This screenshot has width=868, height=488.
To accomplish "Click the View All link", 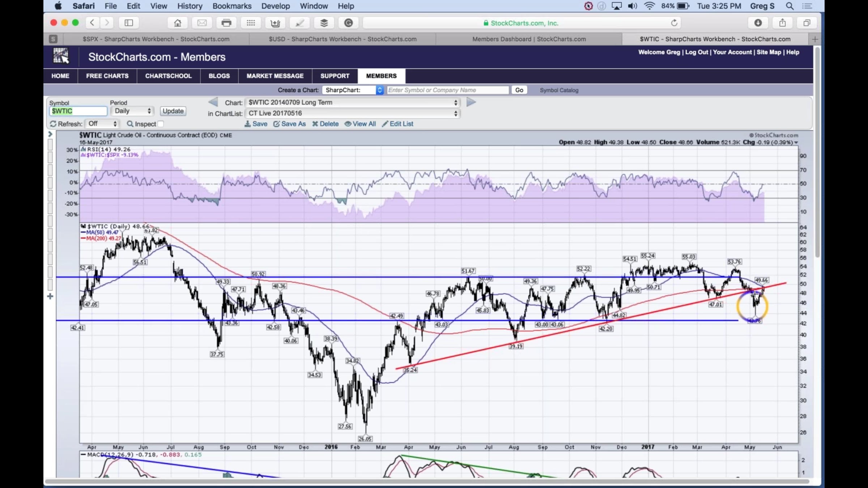I will (360, 124).
